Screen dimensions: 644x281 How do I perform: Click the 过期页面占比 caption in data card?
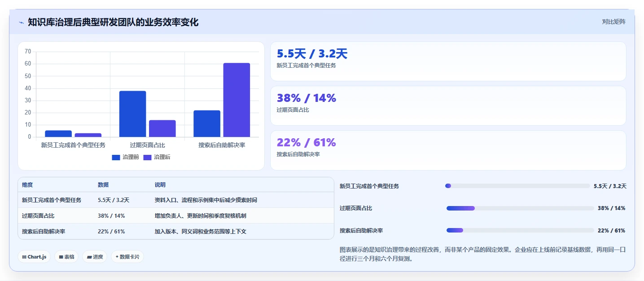pyautogui.click(x=293, y=110)
